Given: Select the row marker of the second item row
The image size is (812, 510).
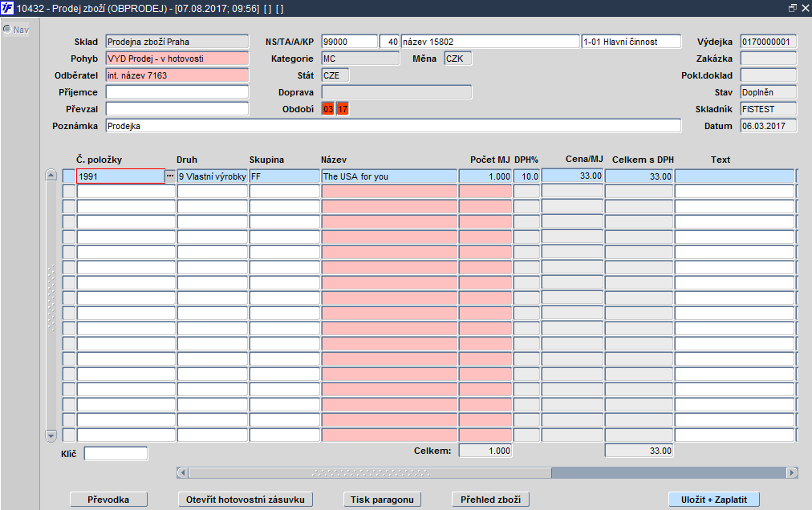Looking at the screenshot, I should [x=69, y=192].
